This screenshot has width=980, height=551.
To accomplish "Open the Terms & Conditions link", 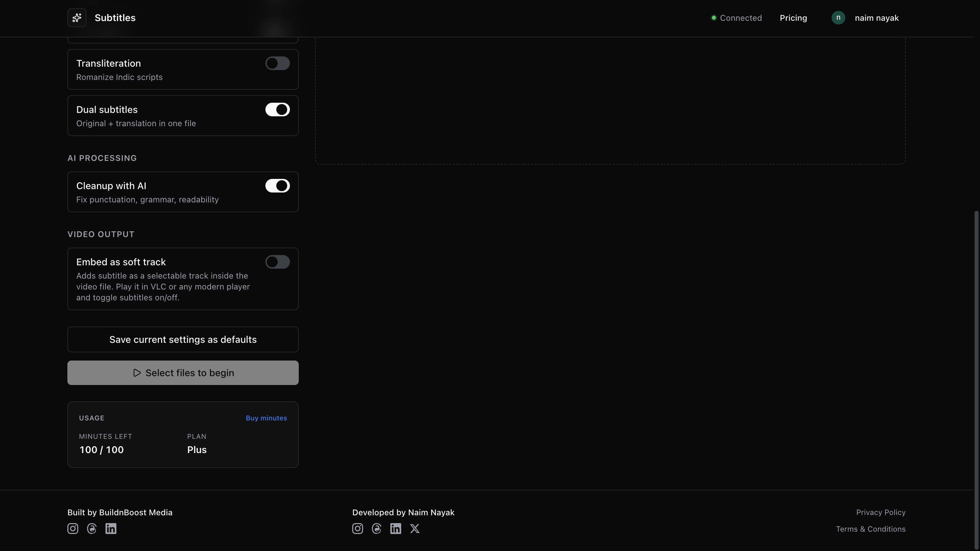I will [870, 529].
